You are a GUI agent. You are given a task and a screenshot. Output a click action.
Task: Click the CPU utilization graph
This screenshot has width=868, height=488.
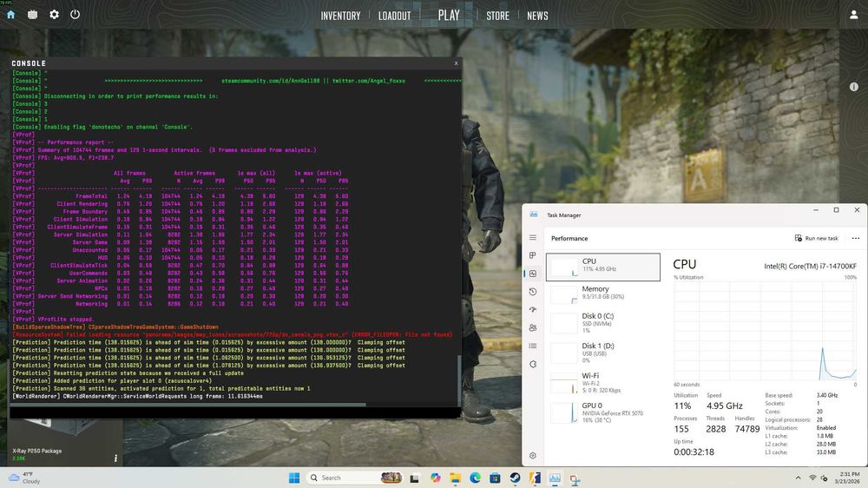coord(765,331)
